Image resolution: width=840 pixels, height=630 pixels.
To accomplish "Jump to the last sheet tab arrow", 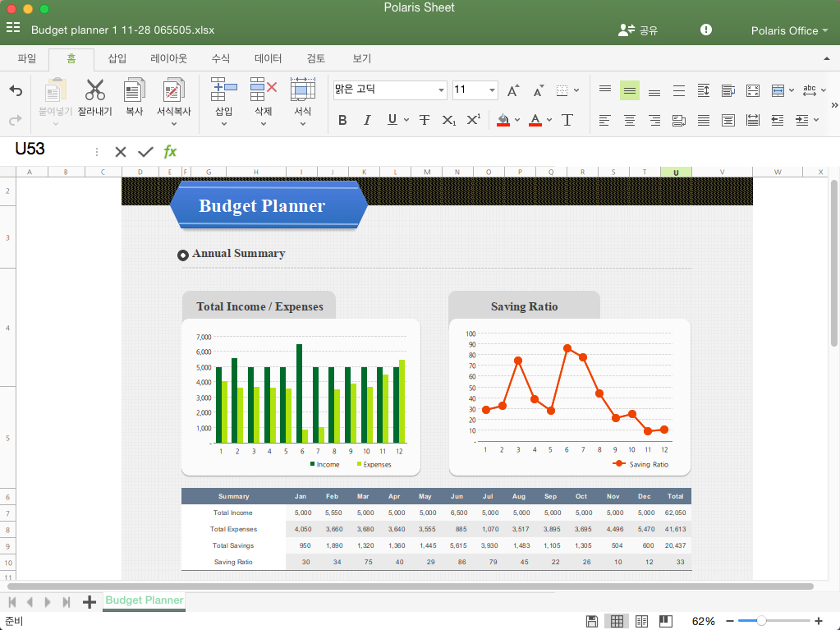I will pos(66,601).
